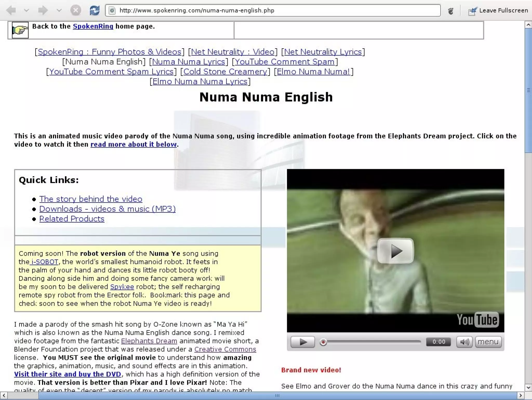
Task: Click the browser forward arrow button
Action: tap(43, 10)
